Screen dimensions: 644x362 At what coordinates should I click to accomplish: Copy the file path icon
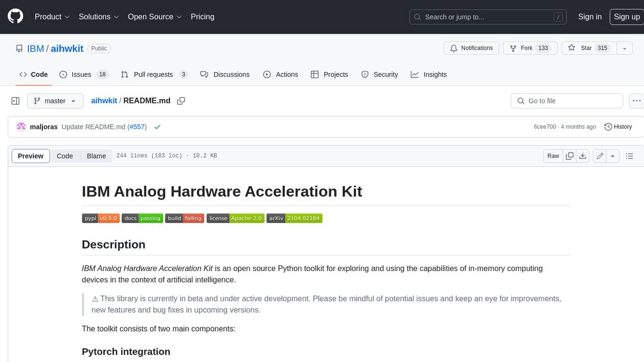click(x=181, y=101)
